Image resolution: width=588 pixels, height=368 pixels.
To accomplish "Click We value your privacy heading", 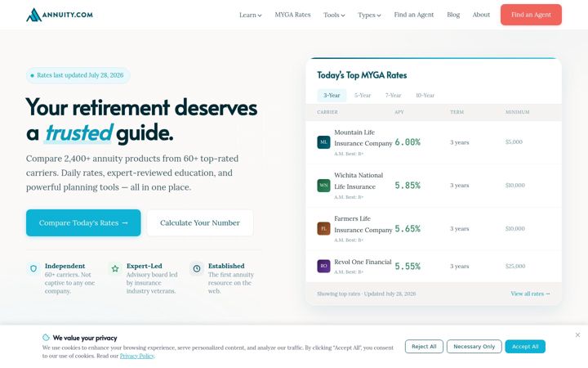I will coord(85,338).
